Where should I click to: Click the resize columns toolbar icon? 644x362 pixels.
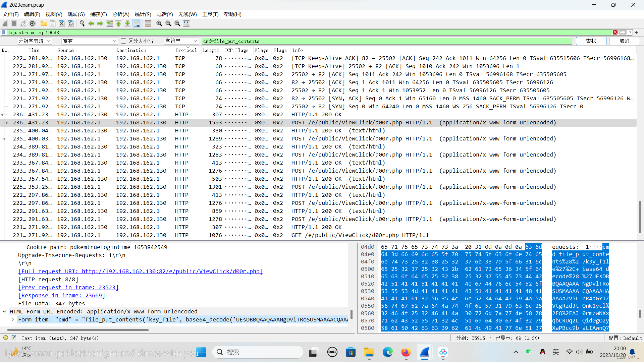[x=186, y=23]
